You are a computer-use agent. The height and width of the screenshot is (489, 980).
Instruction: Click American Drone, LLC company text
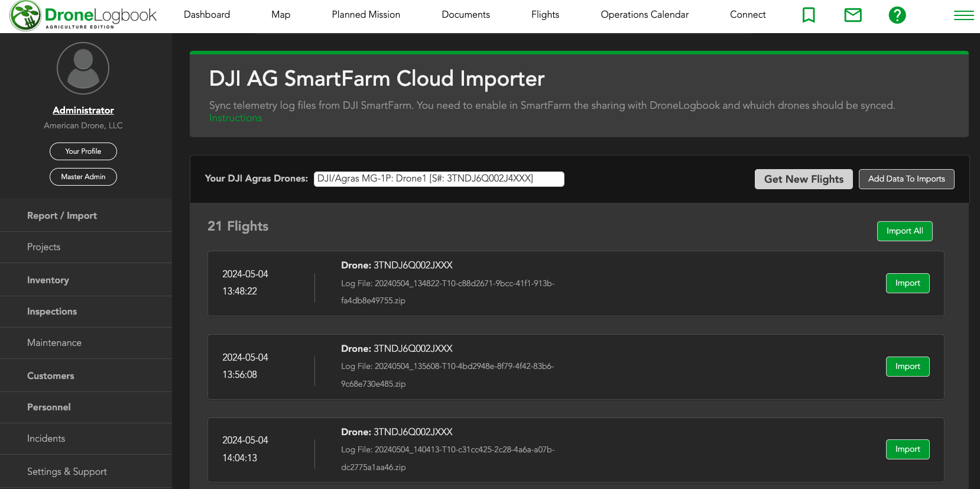point(83,125)
